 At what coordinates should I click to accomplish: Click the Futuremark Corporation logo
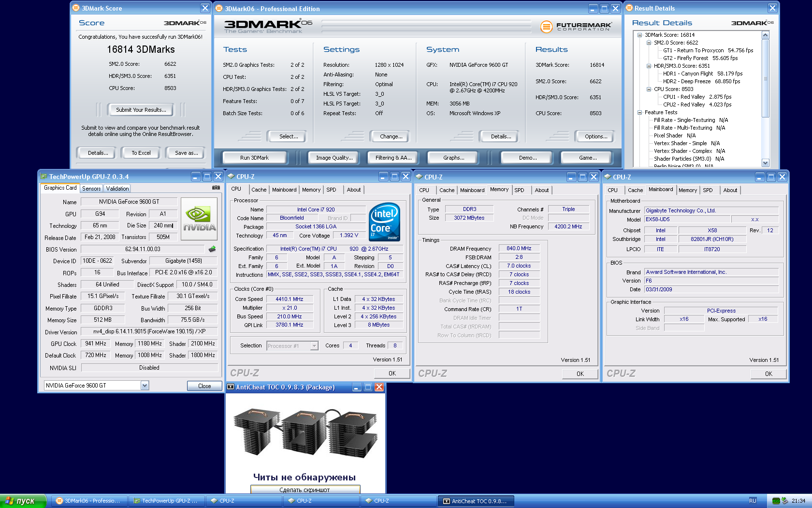576,27
